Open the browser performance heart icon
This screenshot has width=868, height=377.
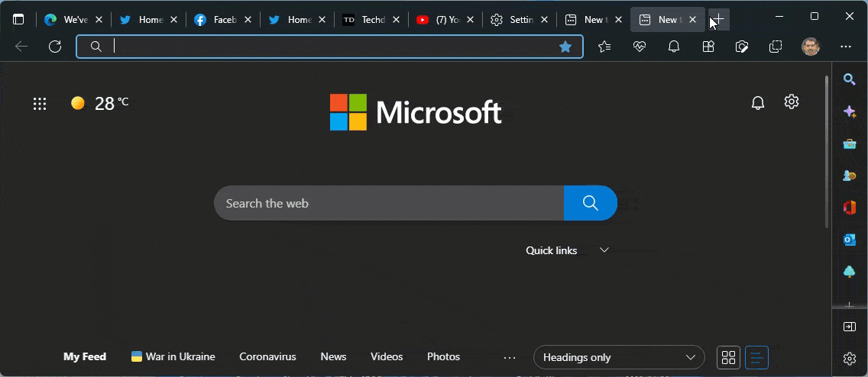pyautogui.click(x=640, y=47)
